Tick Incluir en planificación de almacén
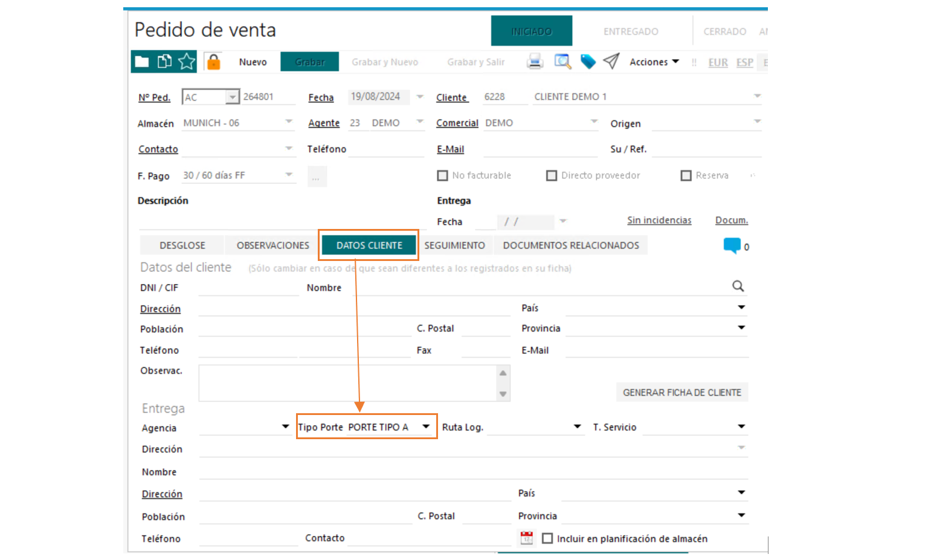Screen dimensions: 928x560 tap(547, 538)
